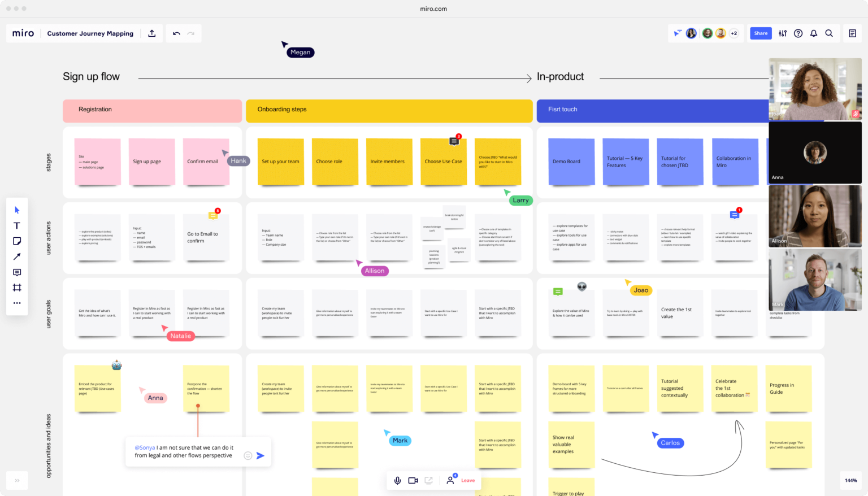Expand more tools with the ellipsis

tap(17, 303)
